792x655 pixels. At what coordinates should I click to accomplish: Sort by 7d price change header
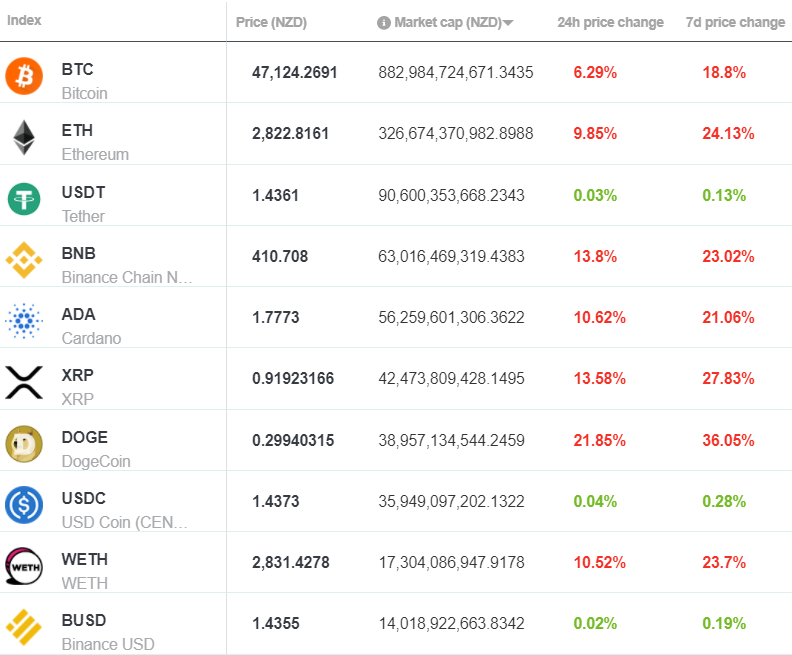(x=735, y=22)
